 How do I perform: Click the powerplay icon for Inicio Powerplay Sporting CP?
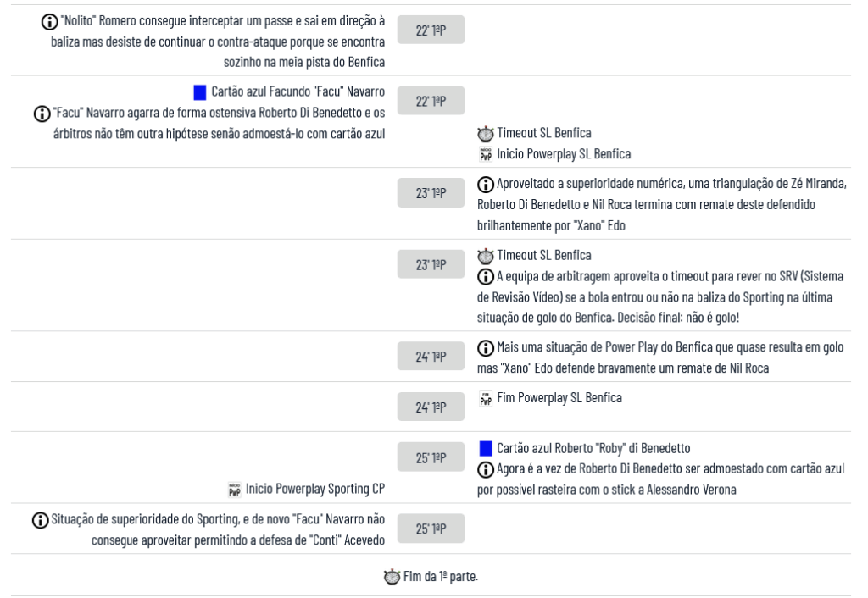(x=235, y=489)
